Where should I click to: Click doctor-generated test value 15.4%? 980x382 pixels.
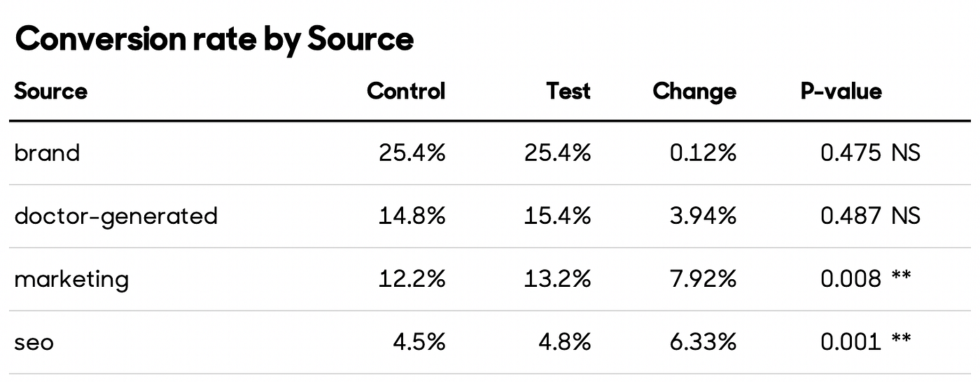point(558,216)
